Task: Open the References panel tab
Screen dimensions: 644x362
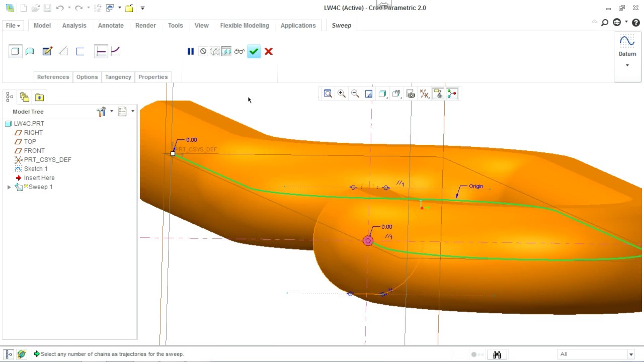Action: (x=53, y=77)
